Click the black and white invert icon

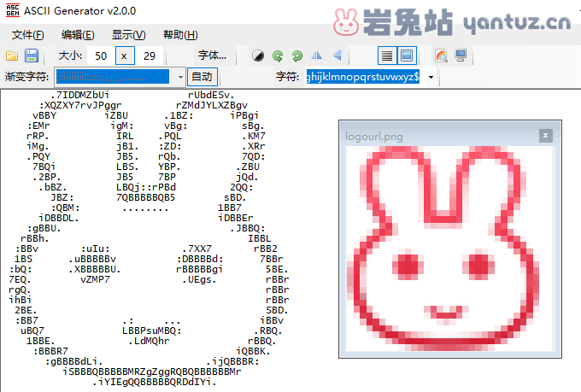coord(258,56)
